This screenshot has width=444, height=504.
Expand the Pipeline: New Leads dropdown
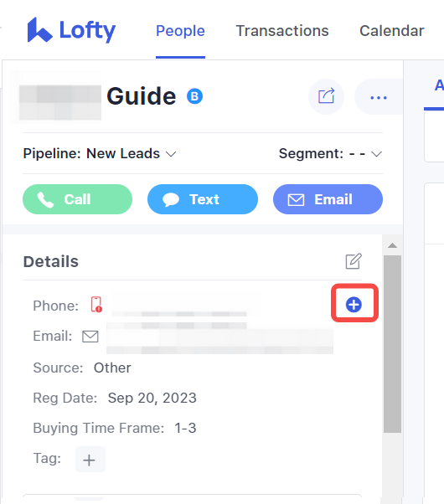click(100, 153)
